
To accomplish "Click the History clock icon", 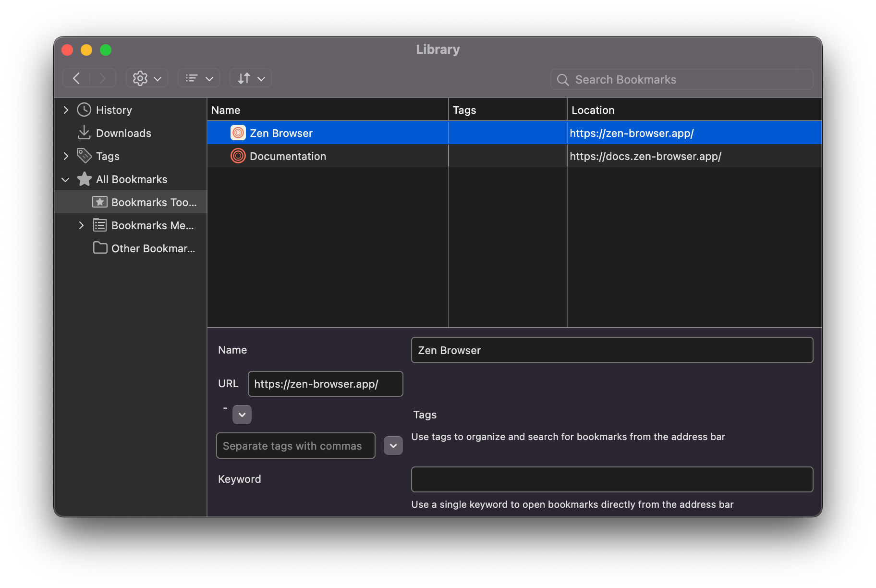I will [84, 110].
